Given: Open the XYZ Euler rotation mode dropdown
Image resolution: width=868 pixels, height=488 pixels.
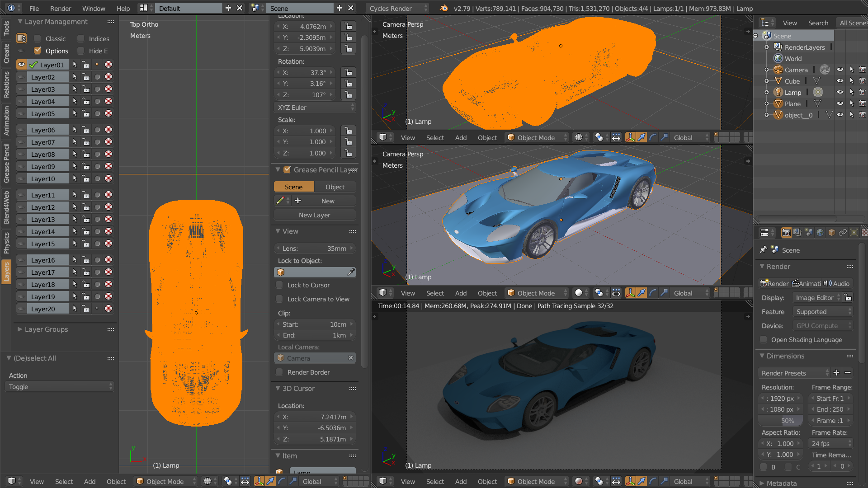Looking at the screenshot, I should (315, 108).
